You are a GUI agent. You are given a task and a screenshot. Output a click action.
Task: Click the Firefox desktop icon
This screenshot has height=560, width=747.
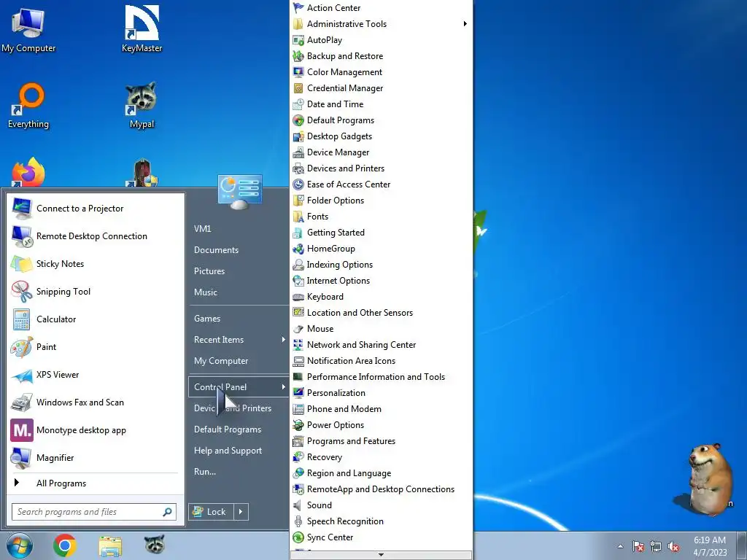coord(28,172)
